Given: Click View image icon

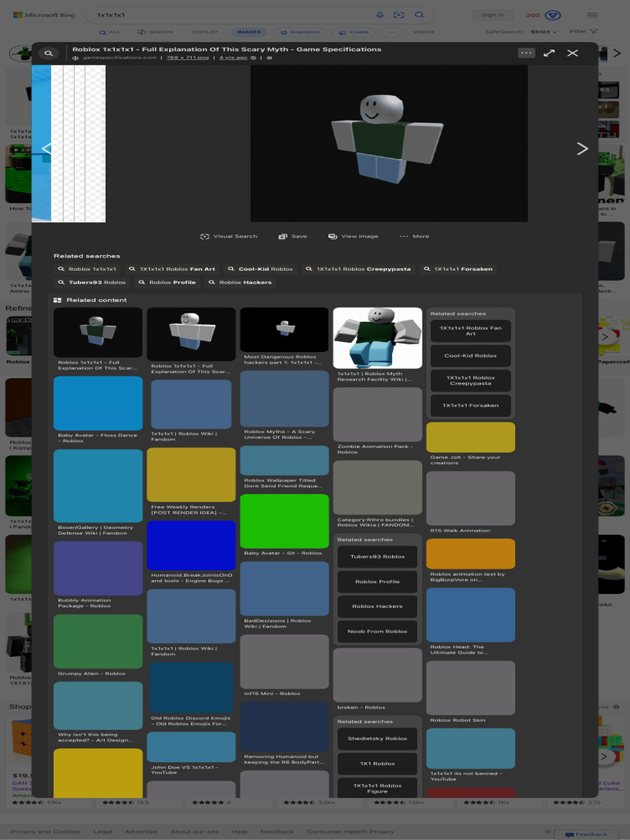Looking at the screenshot, I should (x=333, y=236).
